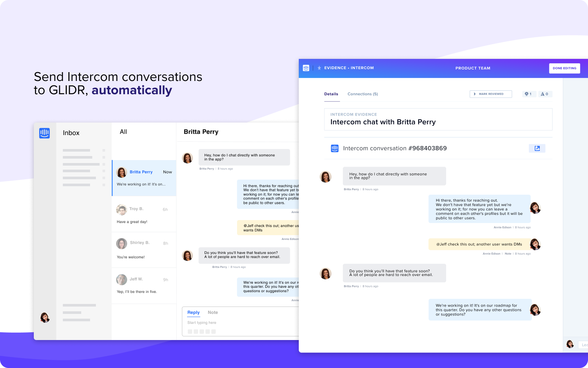Click first formatting icon in reply toolbar
Screen dimensions: 588x368
pyautogui.click(x=190, y=332)
